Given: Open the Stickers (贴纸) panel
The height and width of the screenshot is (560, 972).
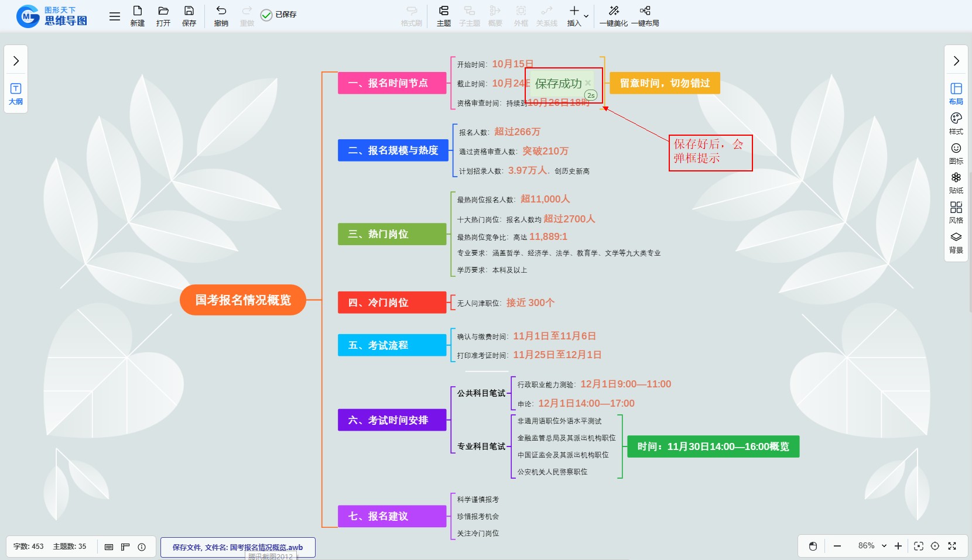Looking at the screenshot, I should 956,183.
